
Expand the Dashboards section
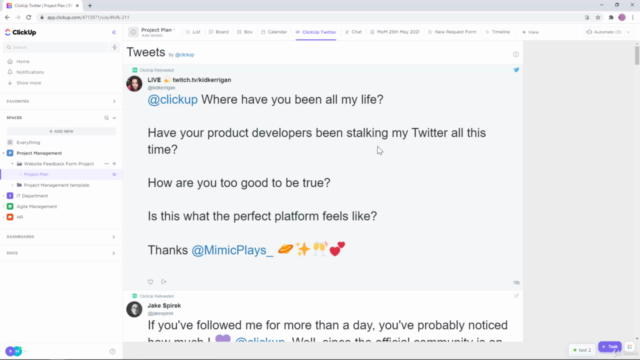(113, 237)
